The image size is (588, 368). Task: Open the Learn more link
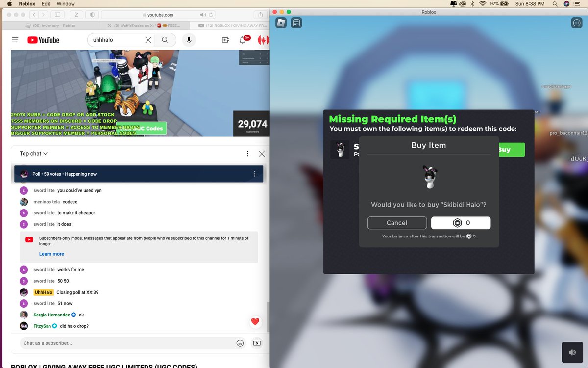click(x=51, y=254)
